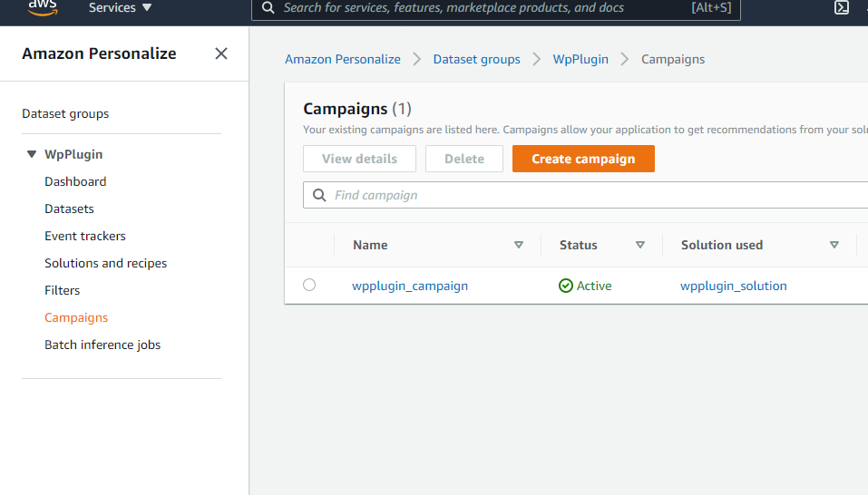Open Dashboard in the sidebar
Screen dimensions: 868x495
point(75,181)
